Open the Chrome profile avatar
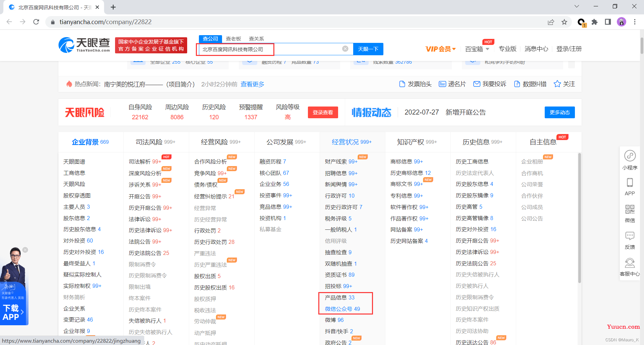 tap(622, 22)
